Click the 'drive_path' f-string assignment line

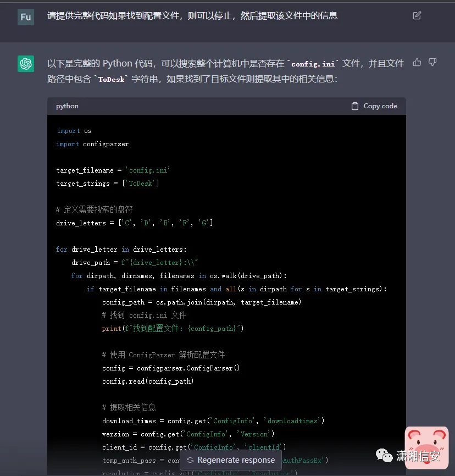(x=135, y=263)
